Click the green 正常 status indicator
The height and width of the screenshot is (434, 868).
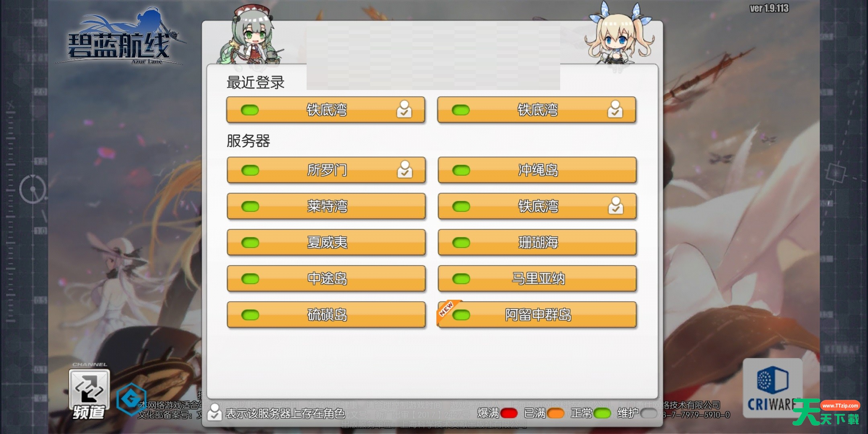click(602, 413)
